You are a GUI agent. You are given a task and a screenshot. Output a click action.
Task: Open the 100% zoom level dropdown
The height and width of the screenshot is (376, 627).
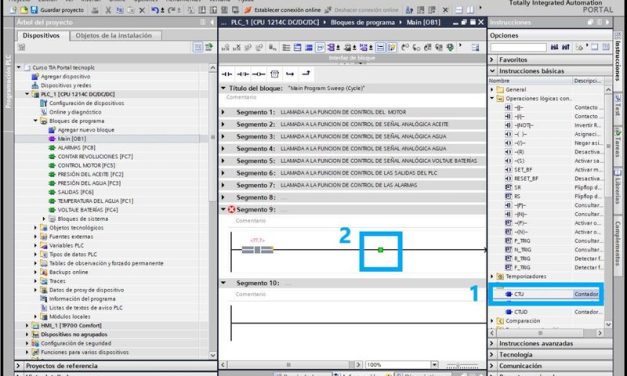(435, 365)
